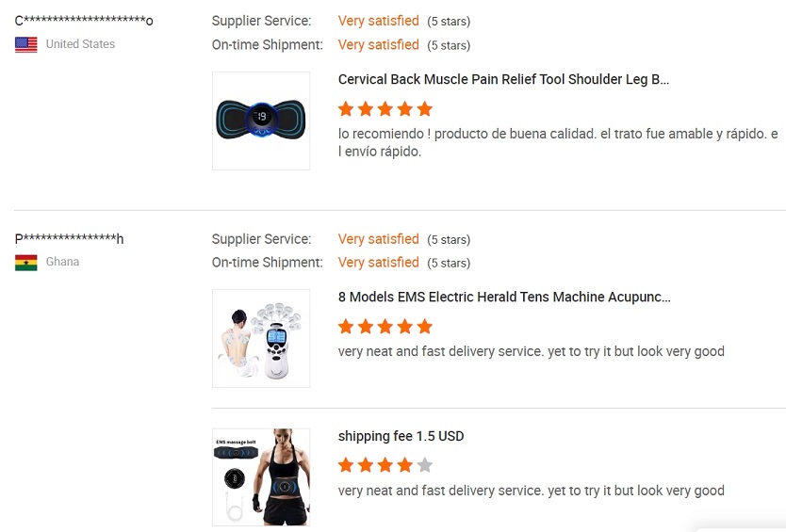786x532 pixels.
Task: Select reviewer name C***o
Action: click(84, 21)
